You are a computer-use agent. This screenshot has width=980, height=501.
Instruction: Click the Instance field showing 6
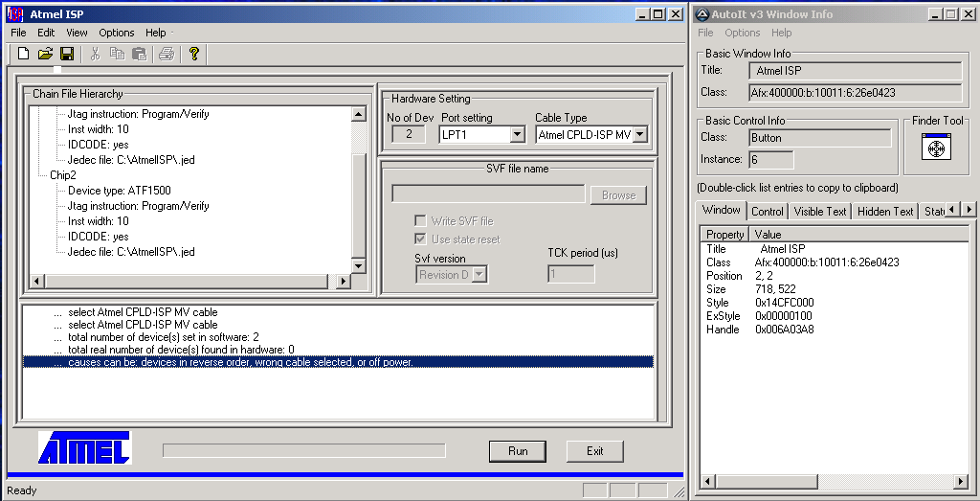(x=771, y=159)
